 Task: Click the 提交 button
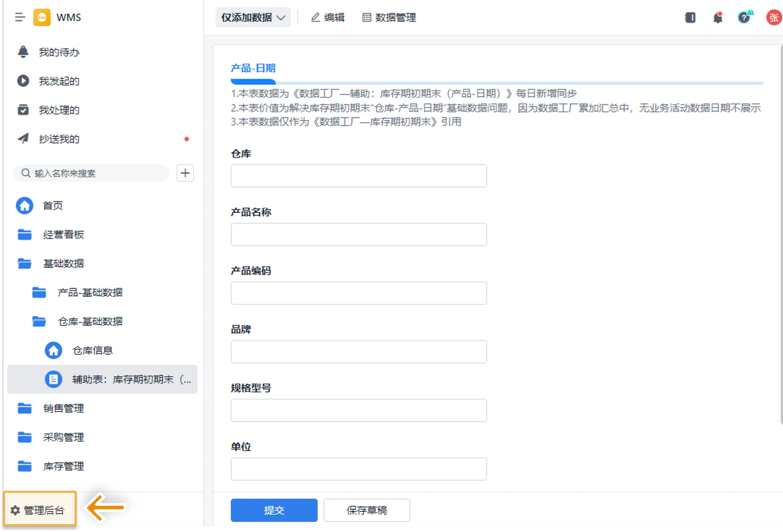pos(274,510)
